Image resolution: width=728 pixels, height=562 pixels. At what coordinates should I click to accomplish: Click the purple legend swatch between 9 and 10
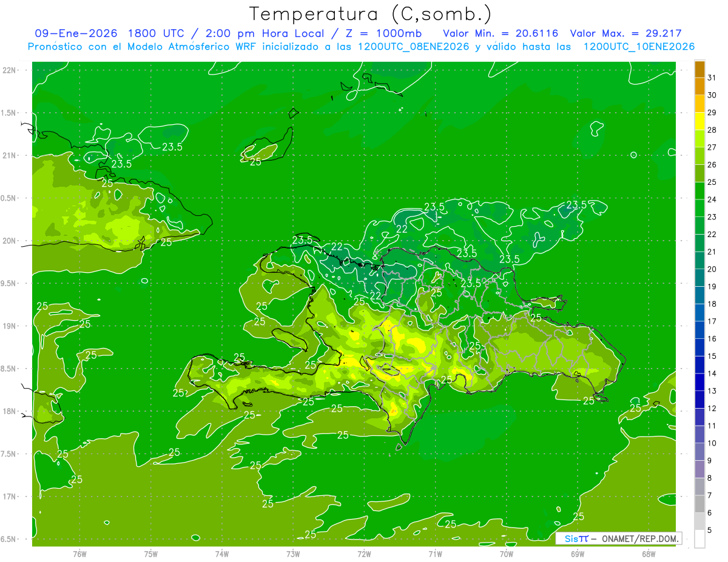coord(699,452)
